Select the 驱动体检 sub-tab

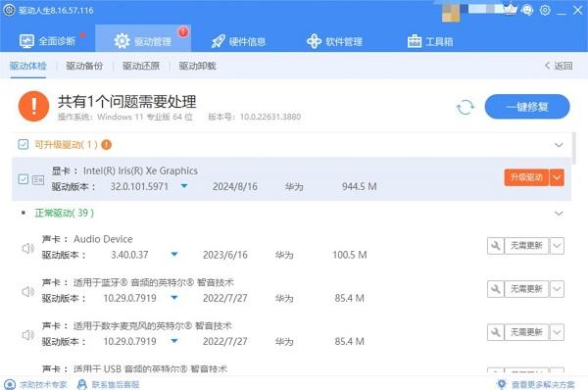pyautogui.click(x=28, y=66)
